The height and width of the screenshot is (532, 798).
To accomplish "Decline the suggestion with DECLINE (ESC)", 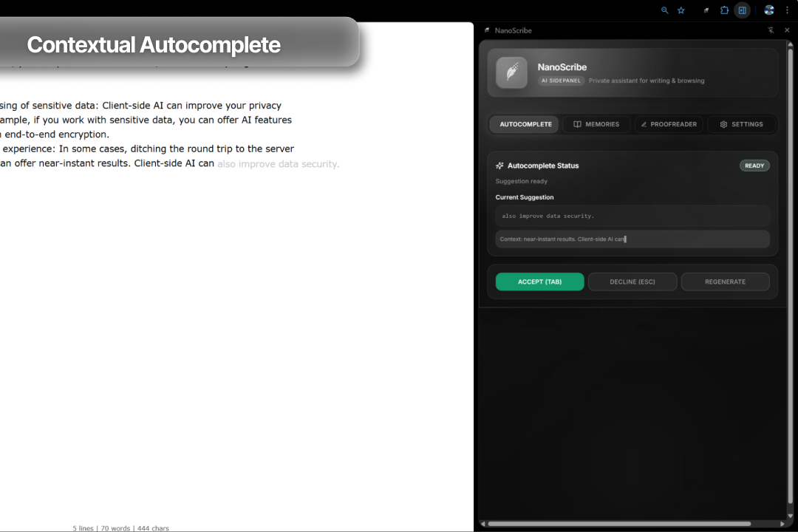I will pyautogui.click(x=632, y=282).
